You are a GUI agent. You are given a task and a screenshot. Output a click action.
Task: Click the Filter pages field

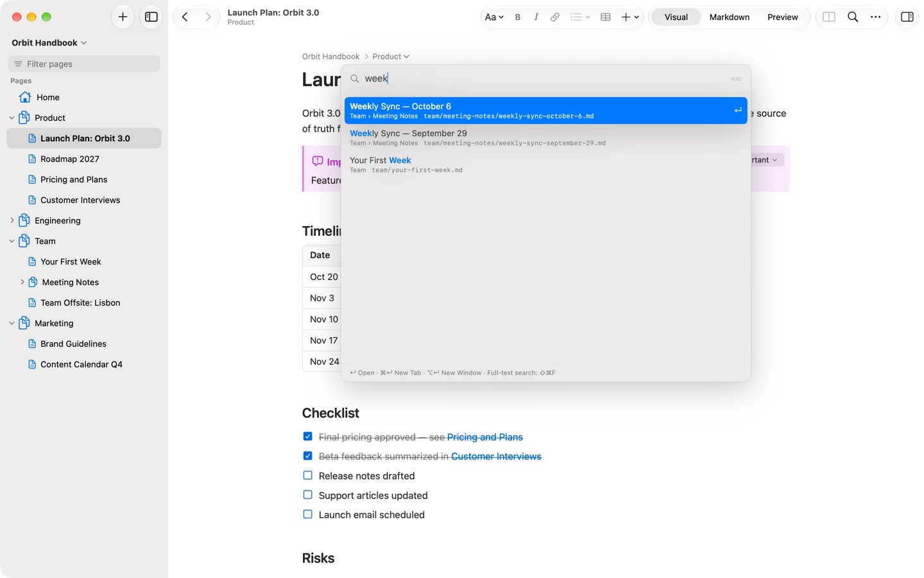(x=84, y=64)
